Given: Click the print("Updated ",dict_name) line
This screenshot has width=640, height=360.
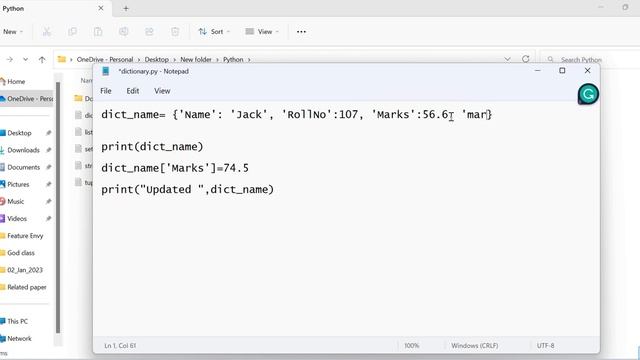Looking at the screenshot, I should 187,190.
